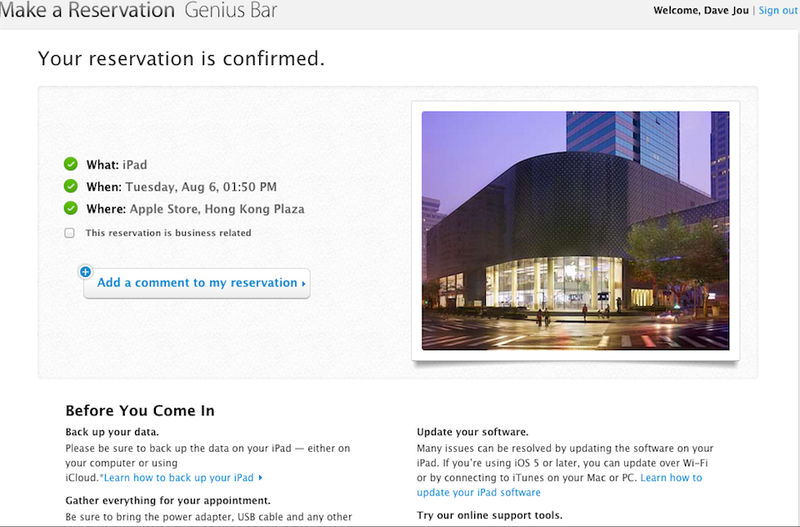Click 'Welcome, Dave Jou' text

(701, 10)
